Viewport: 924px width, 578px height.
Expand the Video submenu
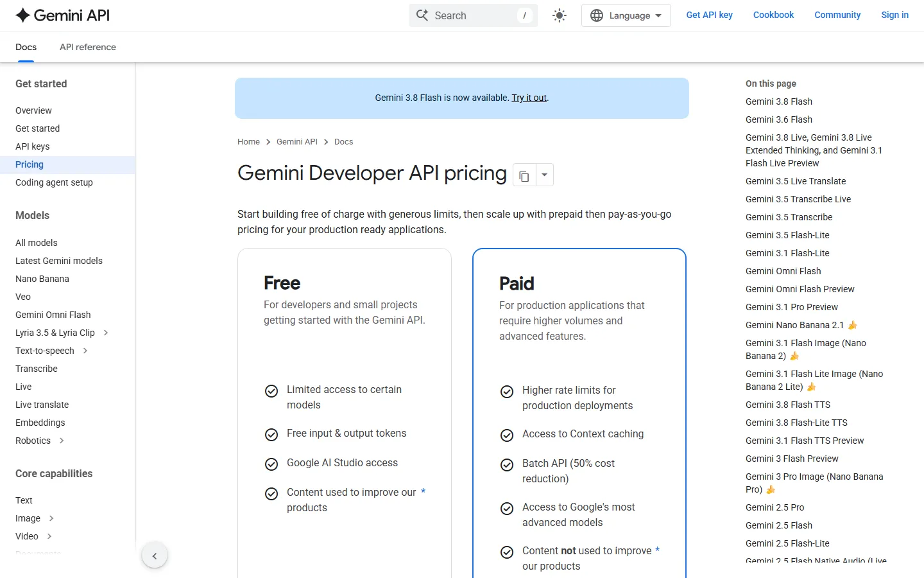[49, 536]
